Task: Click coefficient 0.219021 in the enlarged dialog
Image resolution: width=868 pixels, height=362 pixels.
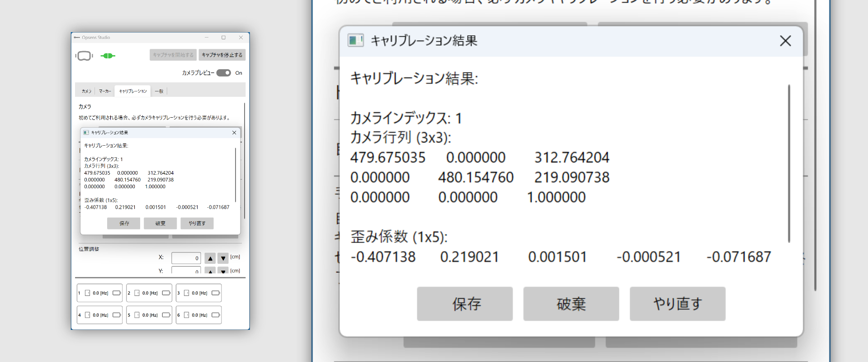Action: click(x=469, y=257)
